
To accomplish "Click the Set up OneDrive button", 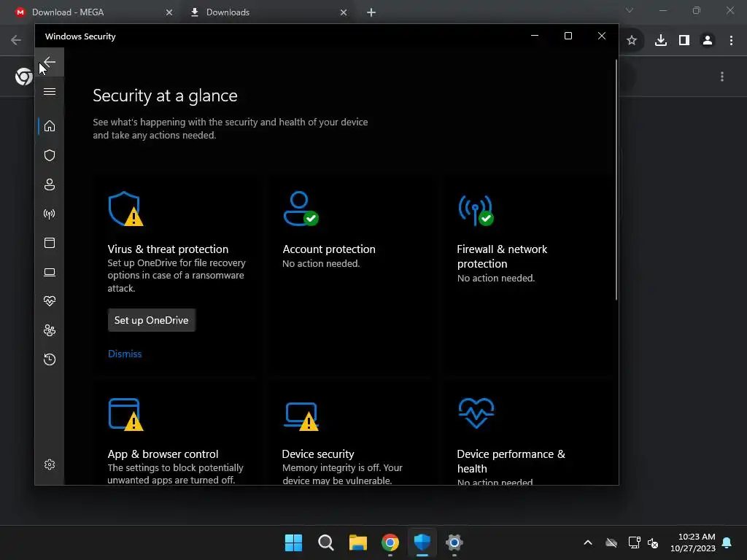I will (x=152, y=321).
